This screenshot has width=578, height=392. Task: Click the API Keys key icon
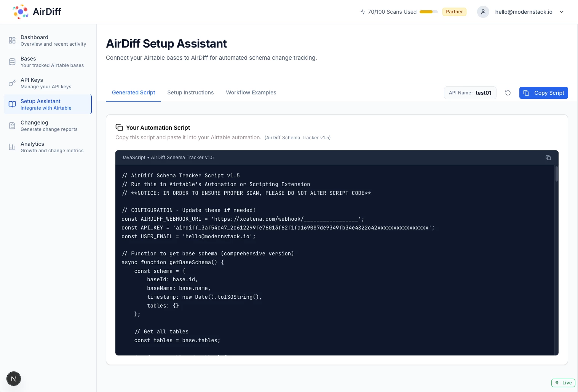pyautogui.click(x=12, y=83)
